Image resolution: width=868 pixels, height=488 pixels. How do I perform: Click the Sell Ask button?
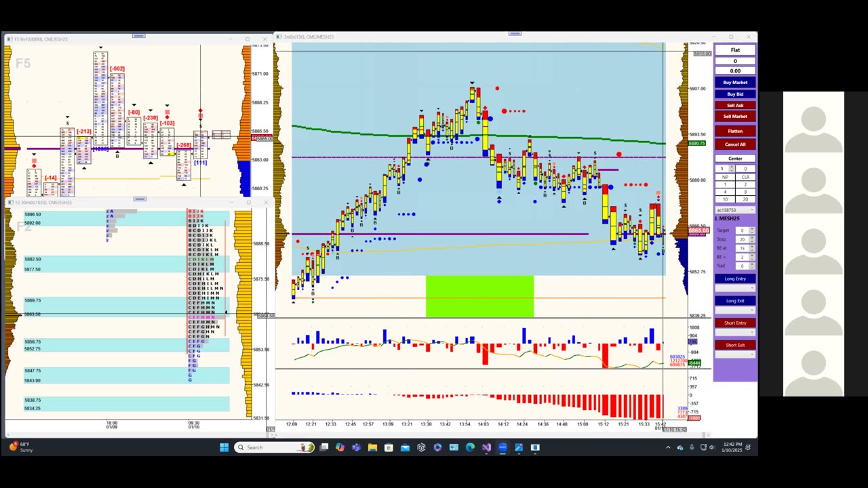click(x=735, y=105)
